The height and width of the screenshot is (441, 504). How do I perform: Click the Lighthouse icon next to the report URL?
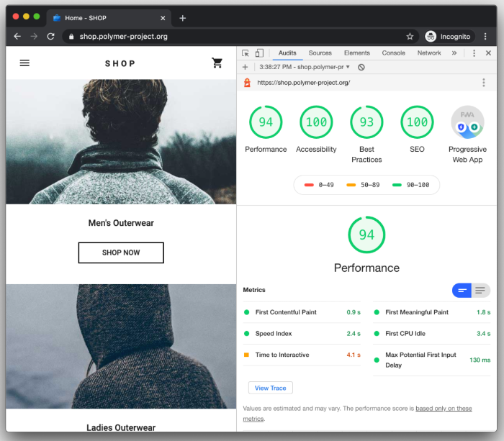click(247, 83)
